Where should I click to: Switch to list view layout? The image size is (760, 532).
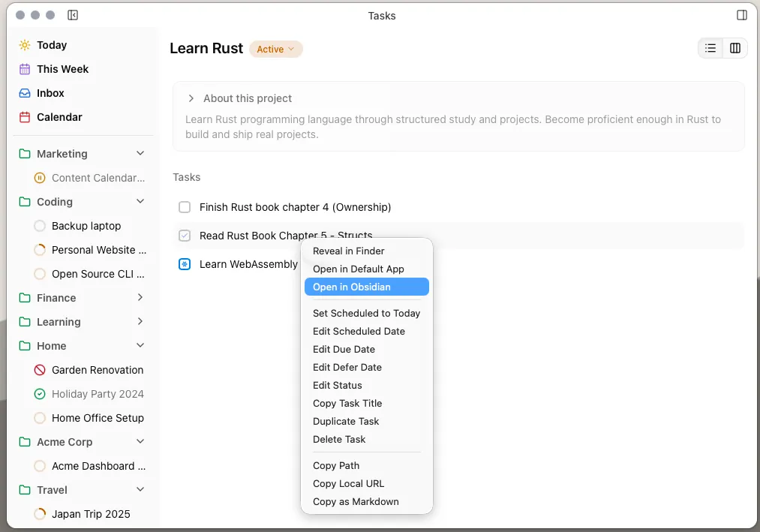pyautogui.click(x=710, y=47)
